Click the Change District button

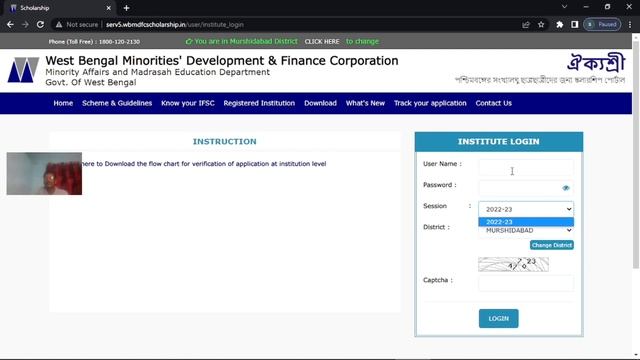(552, 245)
